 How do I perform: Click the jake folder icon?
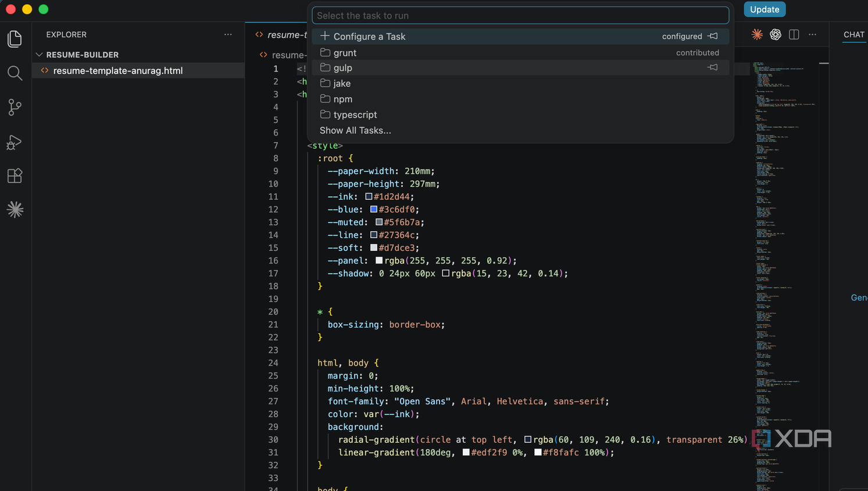tap(325, 83)
